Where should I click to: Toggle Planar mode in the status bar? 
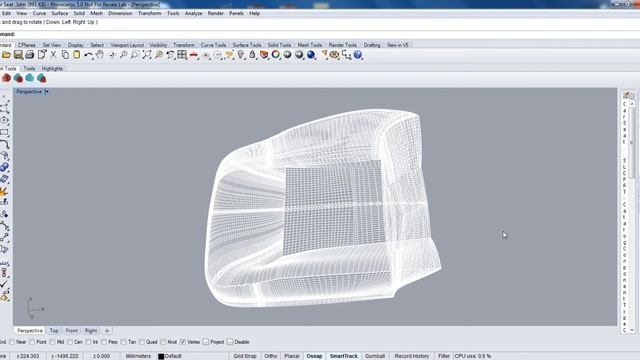coord(292,356)
